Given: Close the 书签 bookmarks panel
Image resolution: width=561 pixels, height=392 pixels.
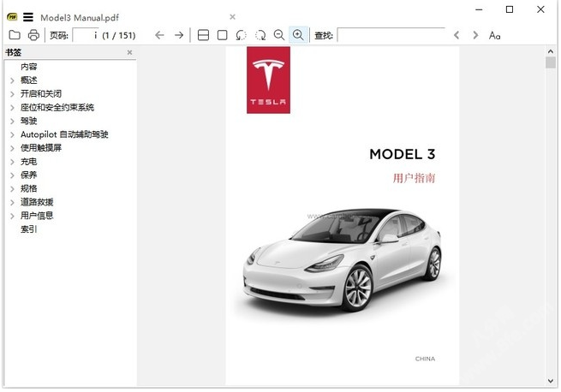Looking at the screenshot, I should [x=129, y=52].
